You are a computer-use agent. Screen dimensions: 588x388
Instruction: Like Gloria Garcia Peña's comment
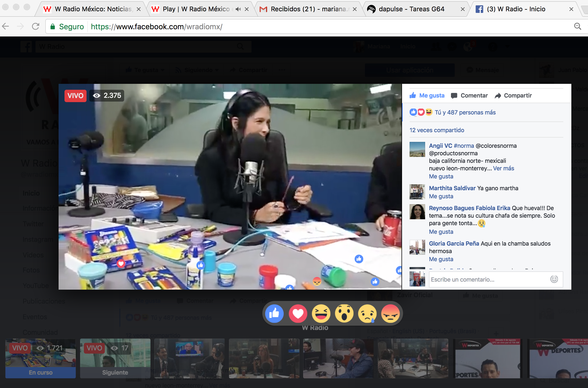click(x=441, y=259)
